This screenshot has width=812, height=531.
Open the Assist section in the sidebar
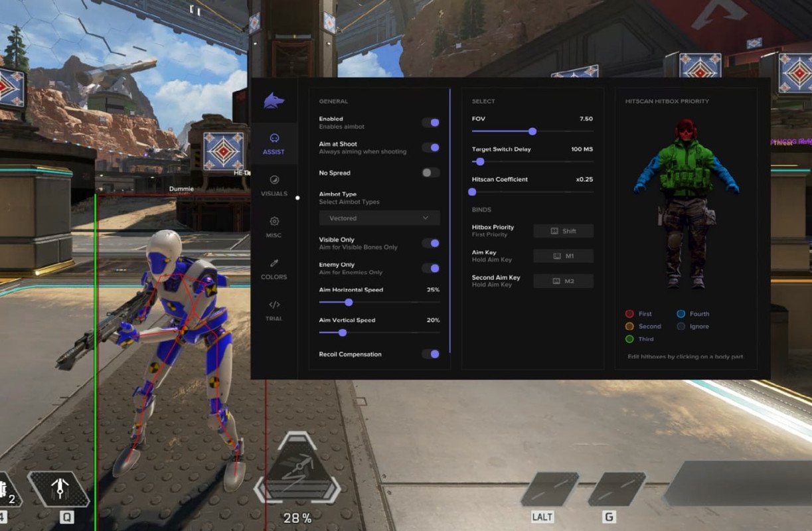tap(274, 144)
